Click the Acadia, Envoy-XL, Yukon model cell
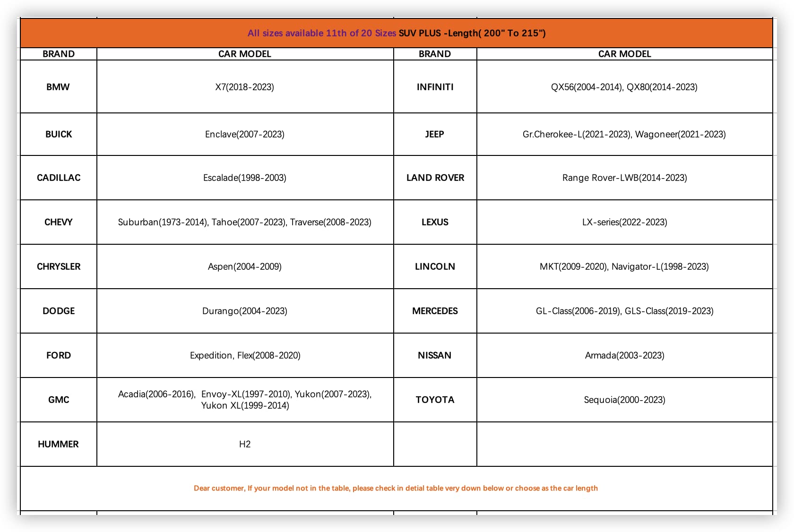Image resolution: width=794 pixels, height=532 pixels. [245, 400]
